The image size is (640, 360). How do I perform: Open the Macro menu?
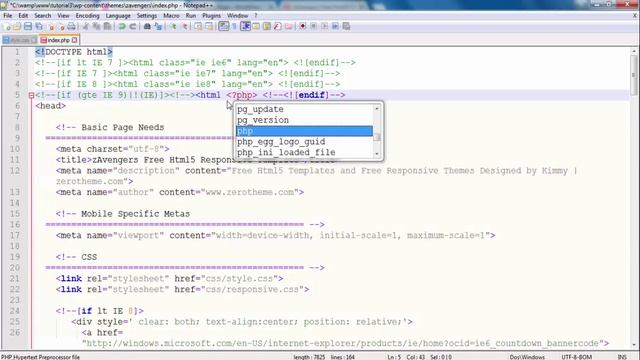[x=171, y=16]
